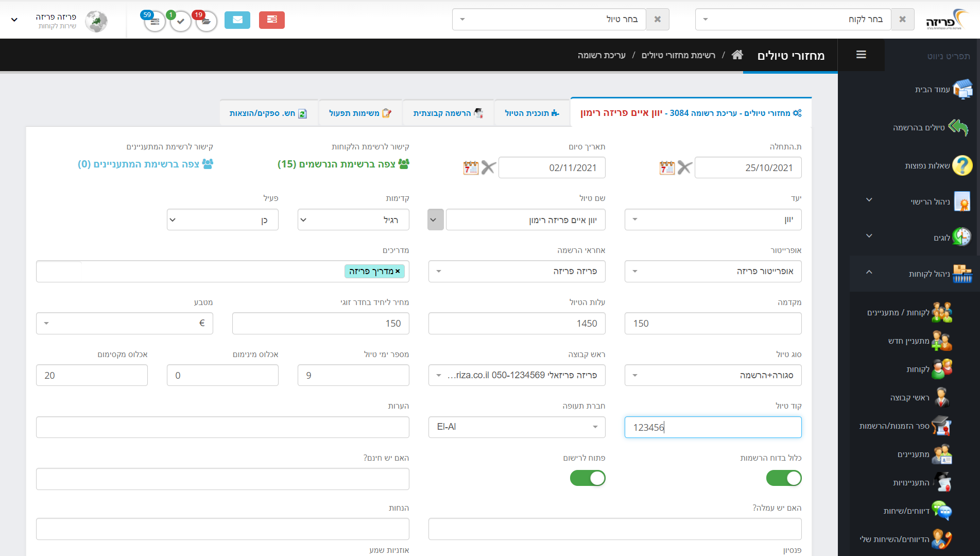Select the מחזור טיולים עריכת רשומה tab
980x556 pixels.
[691, 113]
